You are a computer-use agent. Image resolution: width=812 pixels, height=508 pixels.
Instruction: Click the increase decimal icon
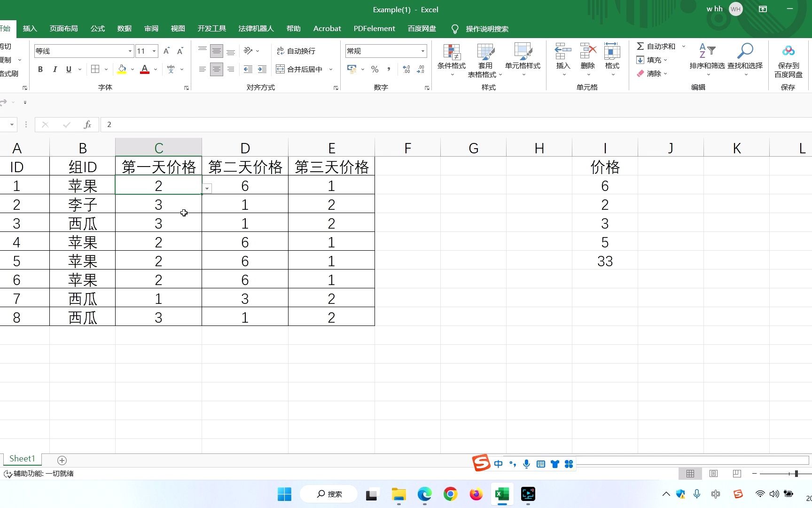tap(406, 69)
